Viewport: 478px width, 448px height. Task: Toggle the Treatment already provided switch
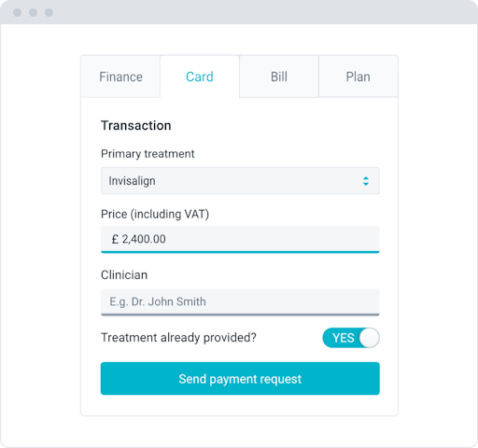click(x=351, y=338)
